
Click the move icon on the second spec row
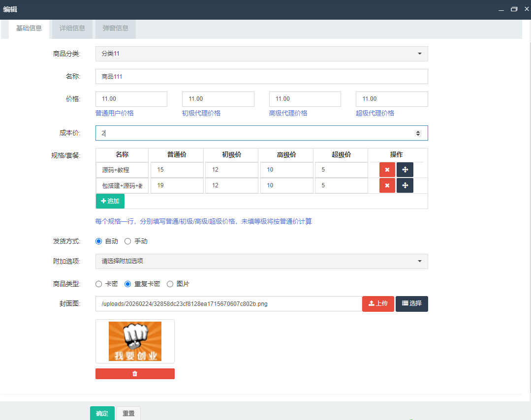[x=405, y=185]
